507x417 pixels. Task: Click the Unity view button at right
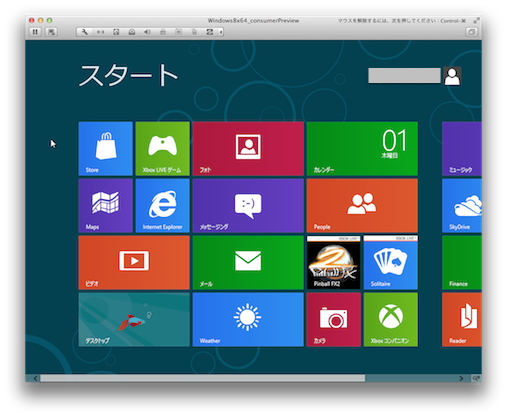coord(471,32)
